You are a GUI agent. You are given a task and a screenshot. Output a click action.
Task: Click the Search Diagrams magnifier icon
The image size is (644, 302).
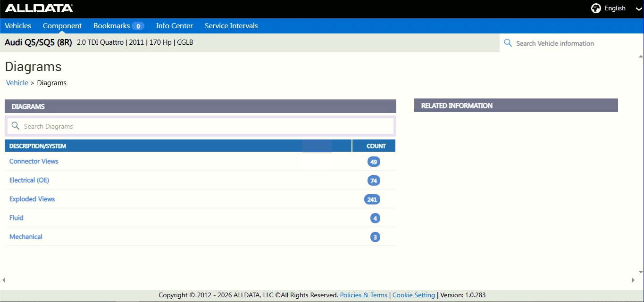click(x=16, y=126)
